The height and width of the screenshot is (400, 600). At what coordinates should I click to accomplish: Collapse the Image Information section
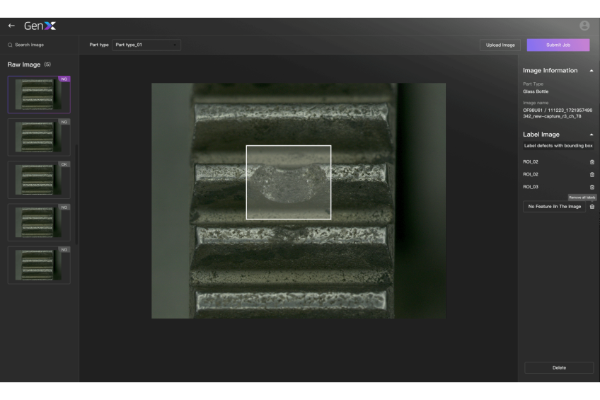pyautogui.click(x=590, y=71)
